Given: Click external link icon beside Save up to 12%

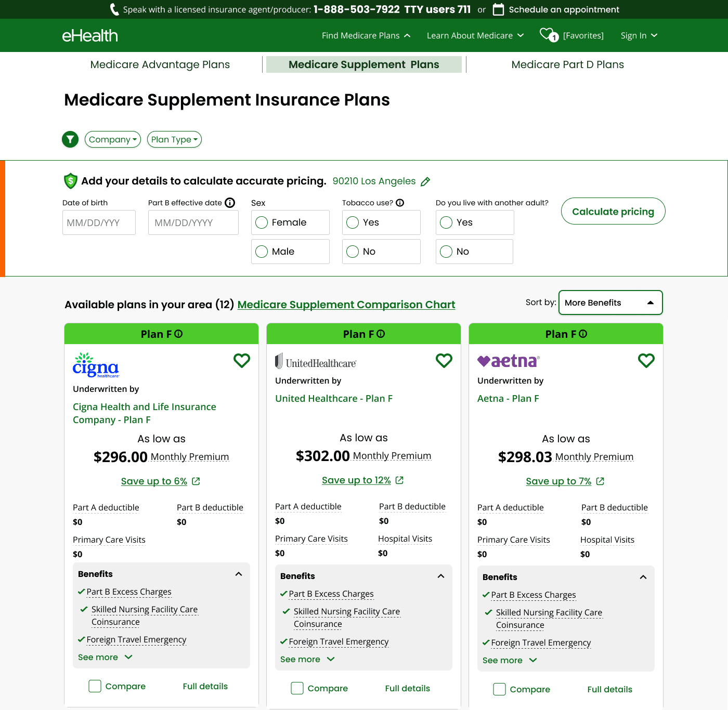Looking at the screenshot, I should pyautogui.click(x=399, y=480).
